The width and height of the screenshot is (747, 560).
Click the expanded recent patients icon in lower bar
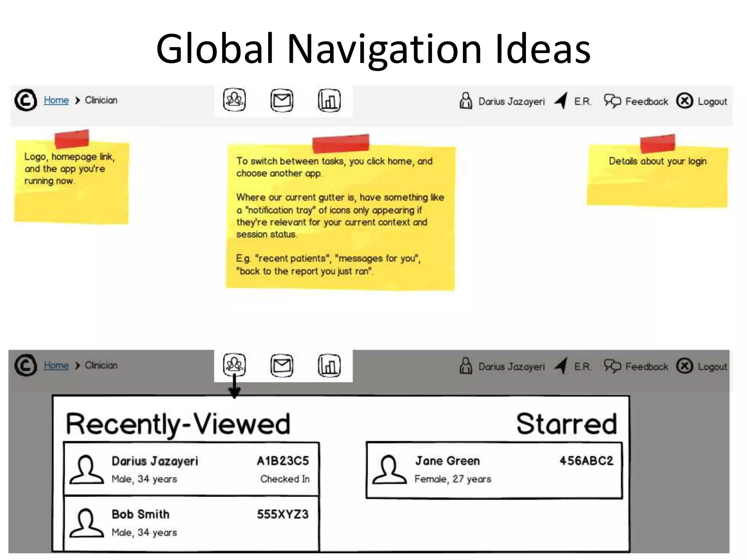[234, 365]
